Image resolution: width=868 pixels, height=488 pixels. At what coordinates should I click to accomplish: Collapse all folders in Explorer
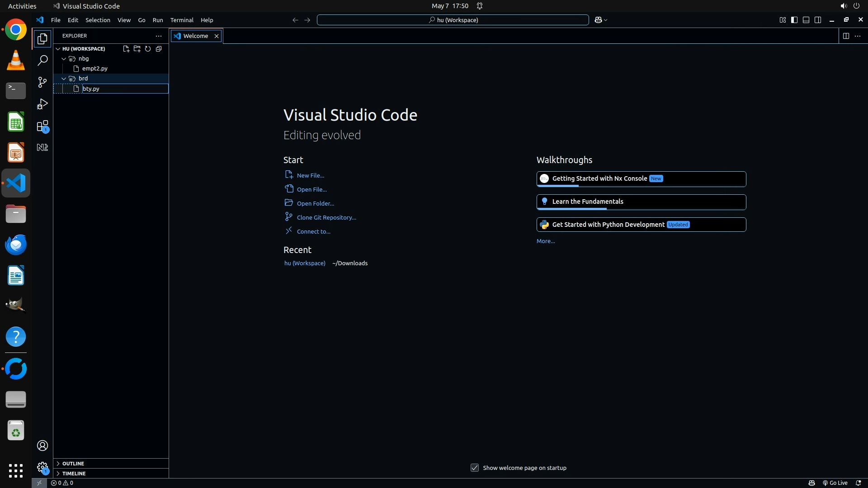(159, 49)
